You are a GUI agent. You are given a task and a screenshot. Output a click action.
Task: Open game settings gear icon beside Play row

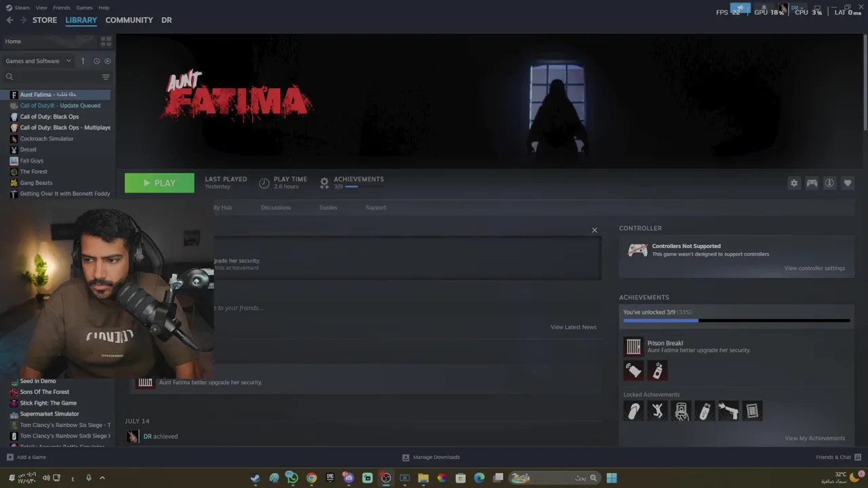coord(794,183)
